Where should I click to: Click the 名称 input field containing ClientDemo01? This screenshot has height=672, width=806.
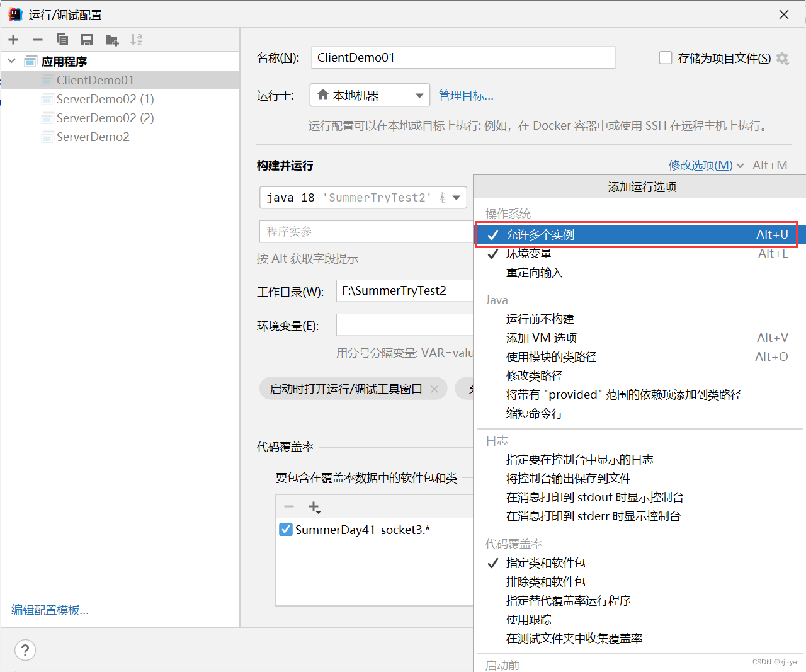pyautogui.click(x=463, y=57)
